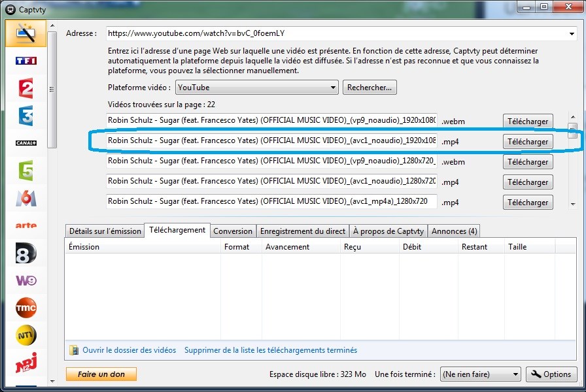
Task: Download the avc1_mp4a 1280x720 mp4 video
Action: pos(528,202)
